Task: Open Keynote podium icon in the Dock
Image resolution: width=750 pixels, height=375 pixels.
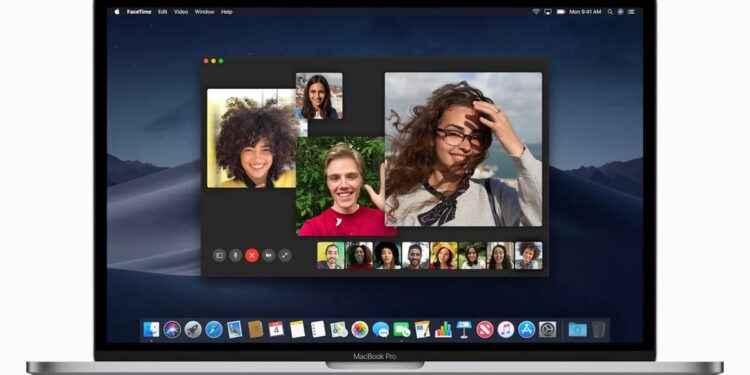Action: 464,330
